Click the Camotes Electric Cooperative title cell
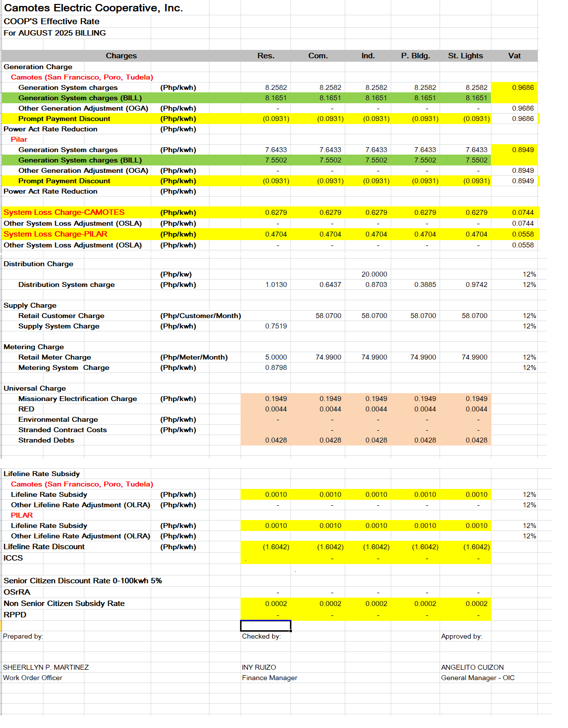Screen dimensions: 568x728 click(x=93, y=8)
